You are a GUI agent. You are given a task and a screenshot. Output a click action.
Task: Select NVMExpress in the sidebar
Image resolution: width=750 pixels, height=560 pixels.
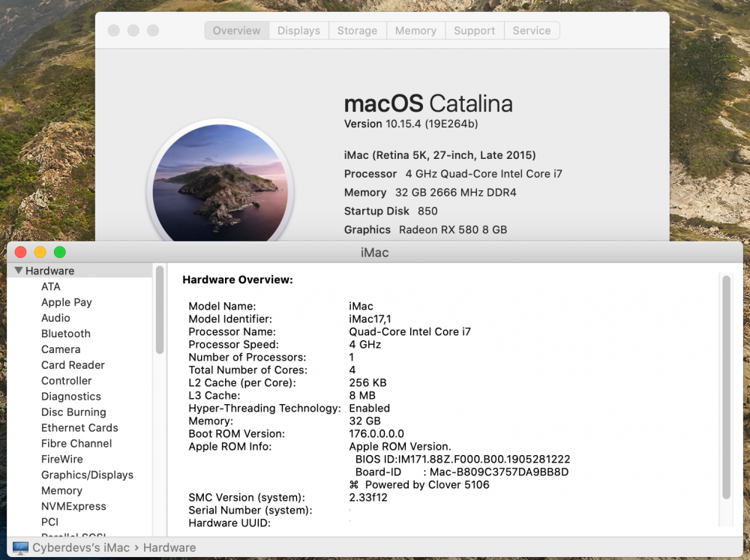coord(73,507)
